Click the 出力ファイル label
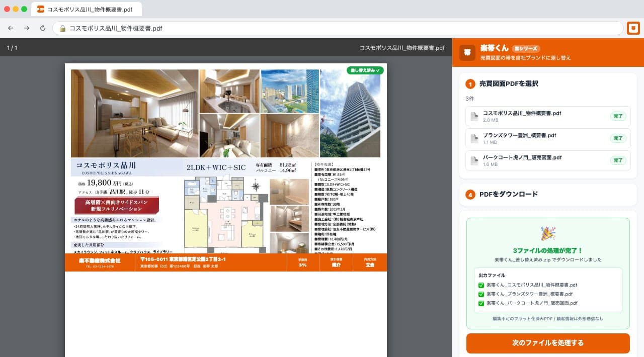644x357 pixels. click(x=492, y=276)
